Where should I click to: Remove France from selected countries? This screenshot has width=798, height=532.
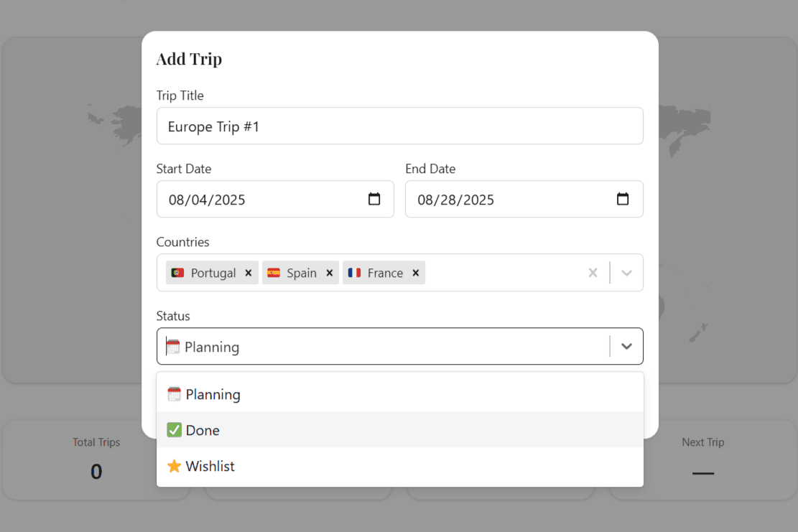pos(415,273)
